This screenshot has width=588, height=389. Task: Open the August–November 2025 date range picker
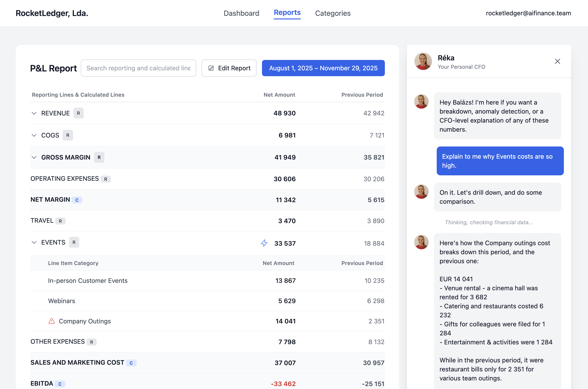coord(323,68)
